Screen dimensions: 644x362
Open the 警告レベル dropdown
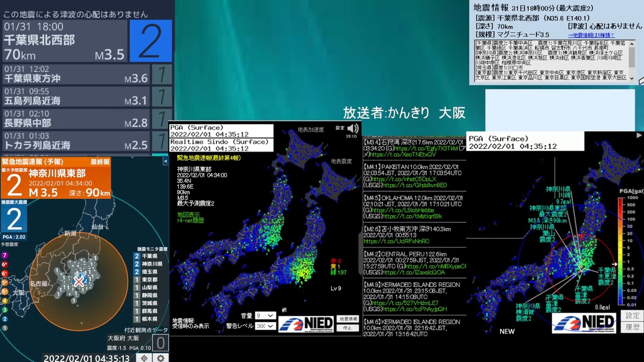(265, 326)
